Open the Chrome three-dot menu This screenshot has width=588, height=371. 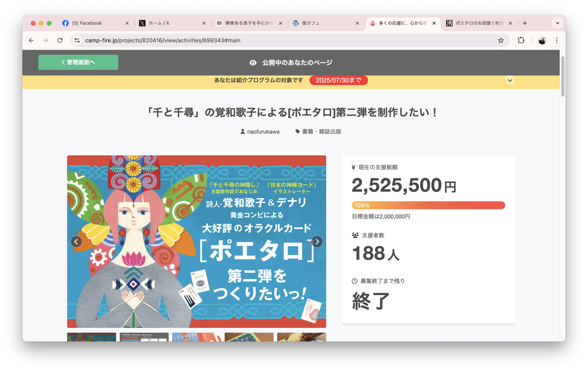[x=557, y=40]
